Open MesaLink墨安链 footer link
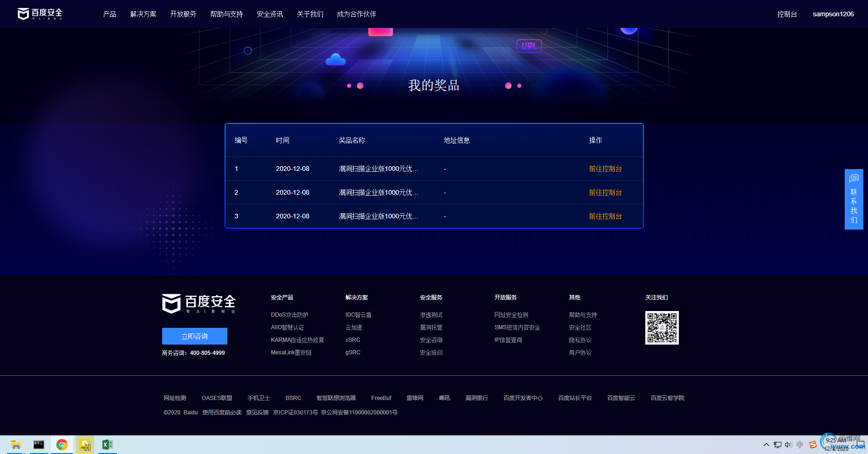Screen dimensions: 868x454 pos(291,352)
